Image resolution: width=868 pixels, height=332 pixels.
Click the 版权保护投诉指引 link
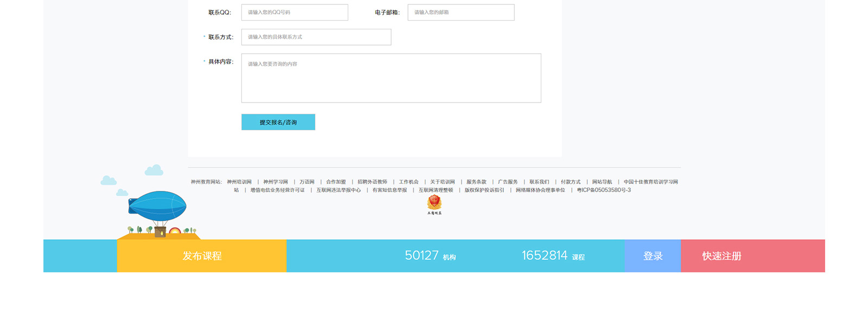point(484,190)
